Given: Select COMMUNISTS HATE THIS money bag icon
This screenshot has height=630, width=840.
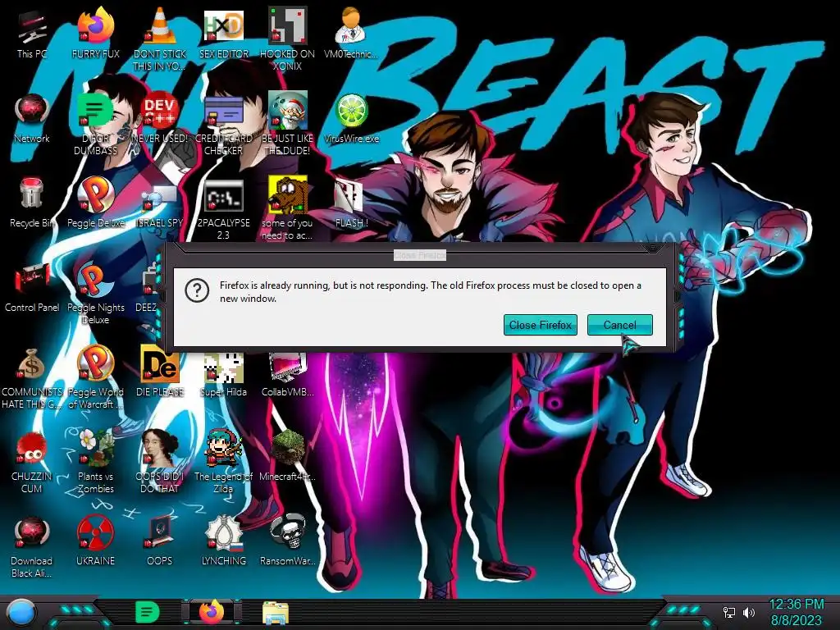Looking at the screenshot, I should point(32,378).
